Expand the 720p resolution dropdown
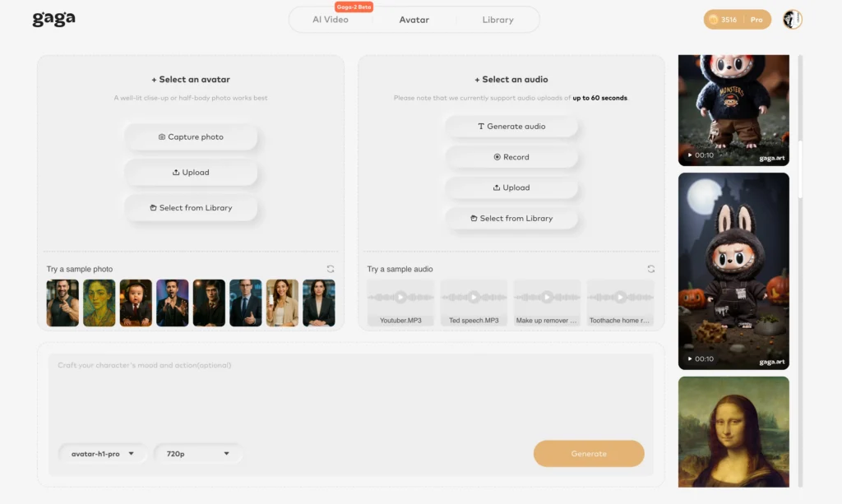 click(197, 454)
